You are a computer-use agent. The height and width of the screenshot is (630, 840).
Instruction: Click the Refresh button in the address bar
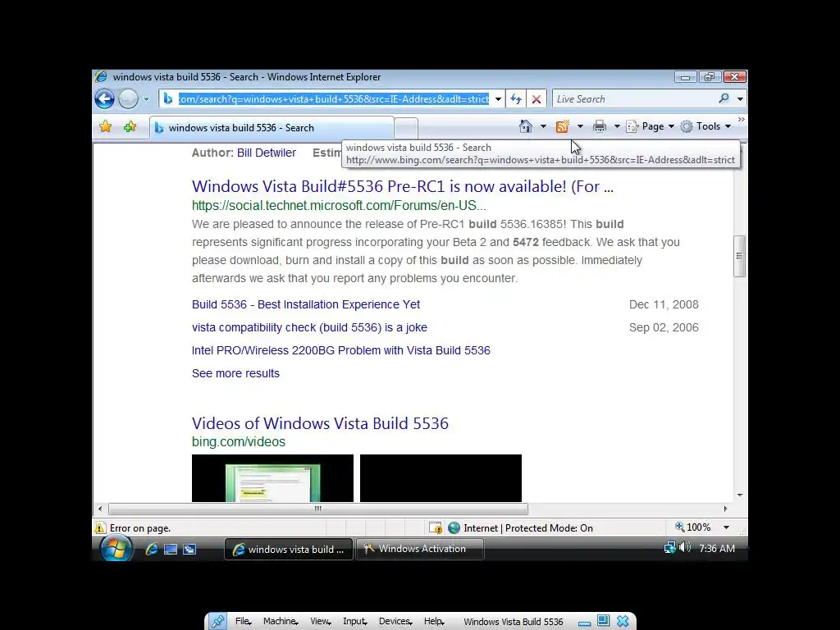pos(516,99)
